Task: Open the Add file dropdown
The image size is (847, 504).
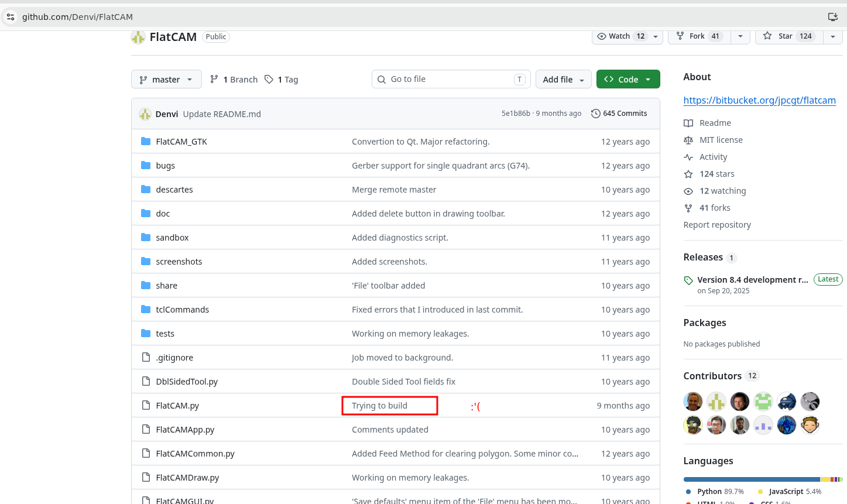Action: point(563,79)
